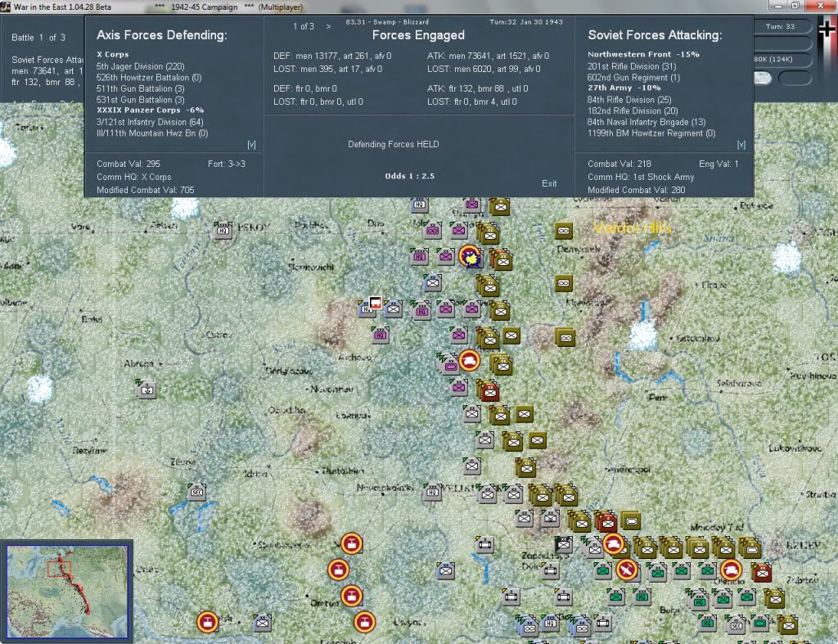Image resolution: width=838 pixels, height=644 pixels.
Task: Click the '602nd Gun Regiment (1)' row
Action: 633,78
